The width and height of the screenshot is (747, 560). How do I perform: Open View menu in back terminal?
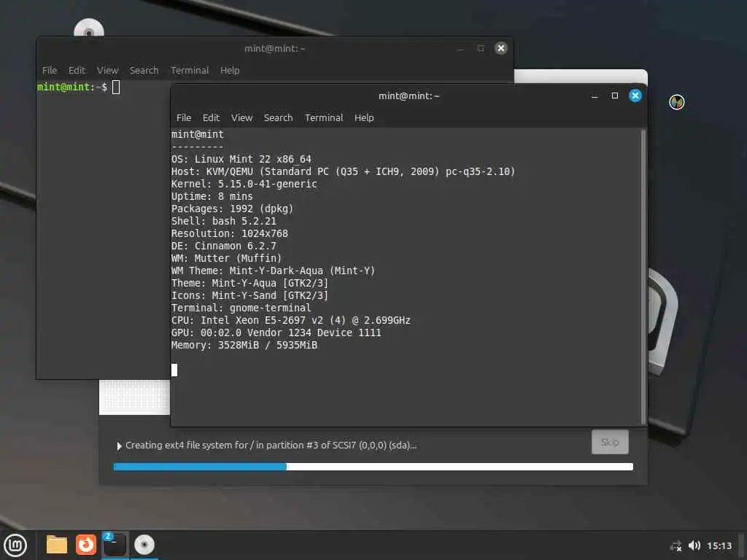tap(107, 71)
